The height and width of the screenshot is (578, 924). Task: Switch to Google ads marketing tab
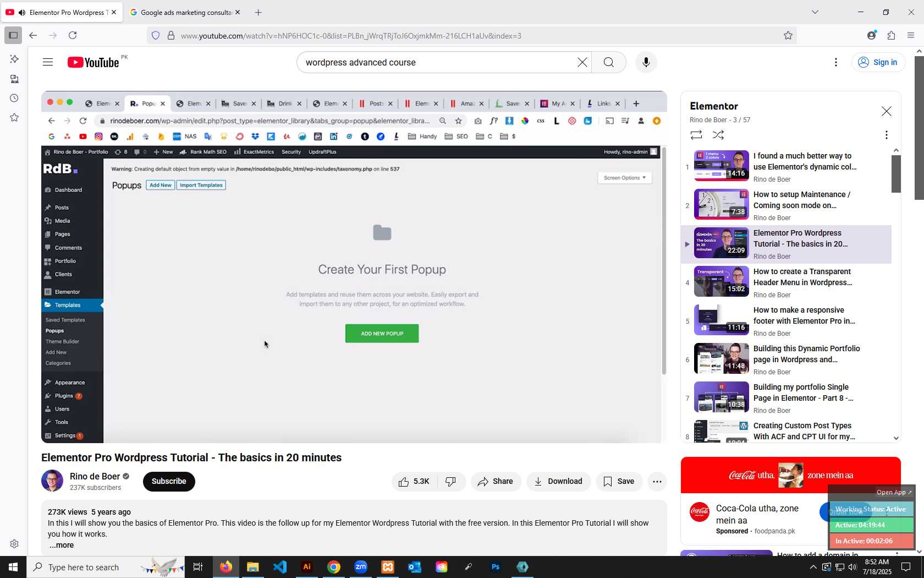point(185,12)
